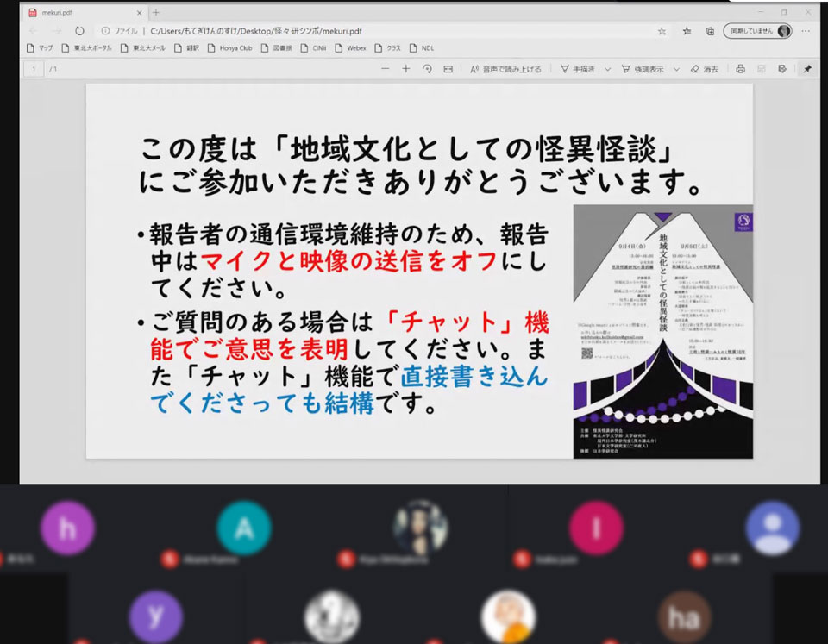Select participant with purple 'y' avatar
The image size is (828, 644).
pyautogui.click(x=156, y=616)
